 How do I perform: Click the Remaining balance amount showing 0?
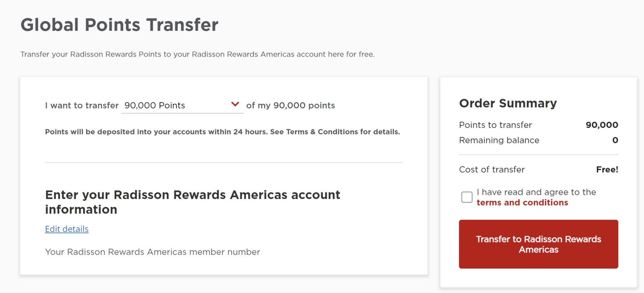[x=614, y=140]
